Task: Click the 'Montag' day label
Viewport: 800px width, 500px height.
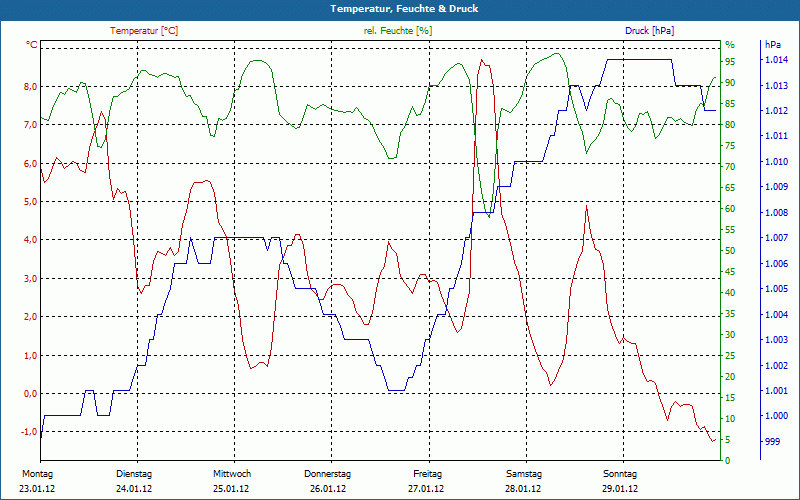Action: (x=37, y=474)
